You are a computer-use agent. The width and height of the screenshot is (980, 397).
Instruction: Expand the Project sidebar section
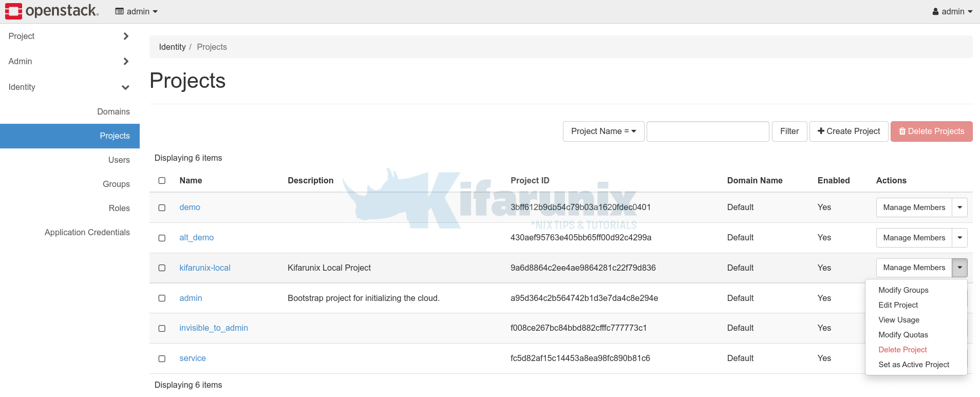pos(69,36)
